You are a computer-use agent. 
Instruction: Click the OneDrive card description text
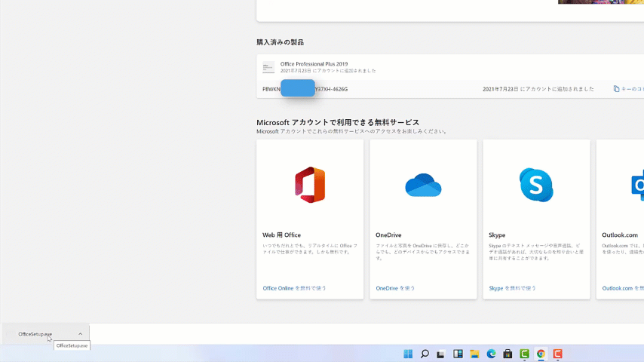point(423,252)
